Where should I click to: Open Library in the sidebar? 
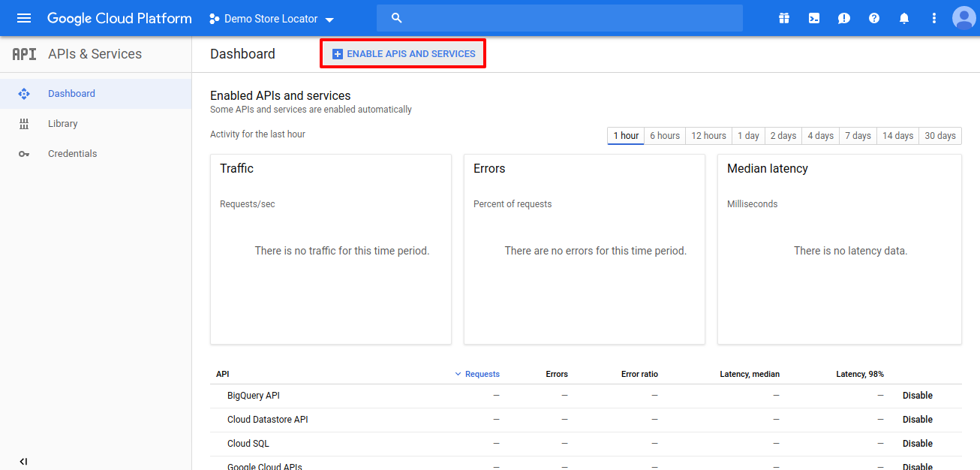click(62, 124)
